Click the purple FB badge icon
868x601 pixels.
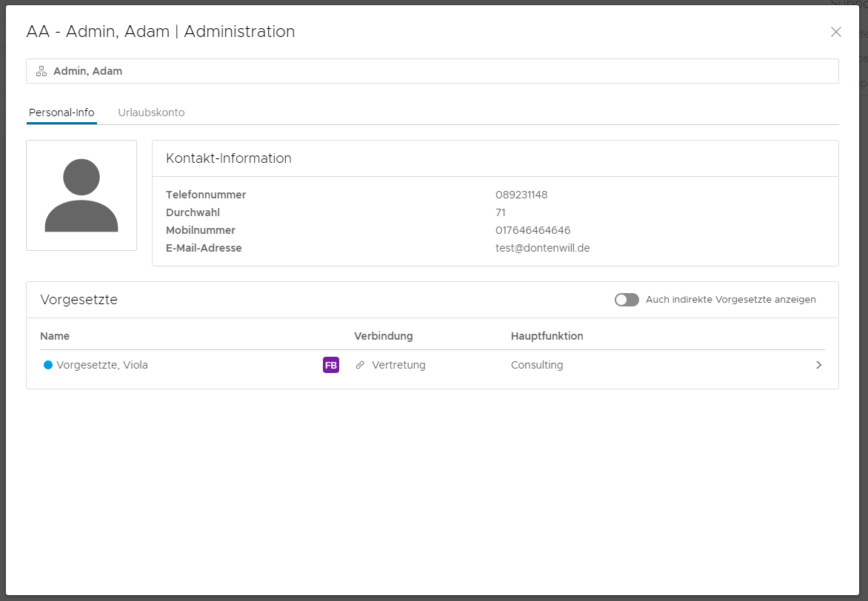pyautogui.click(x=331, y=365)
